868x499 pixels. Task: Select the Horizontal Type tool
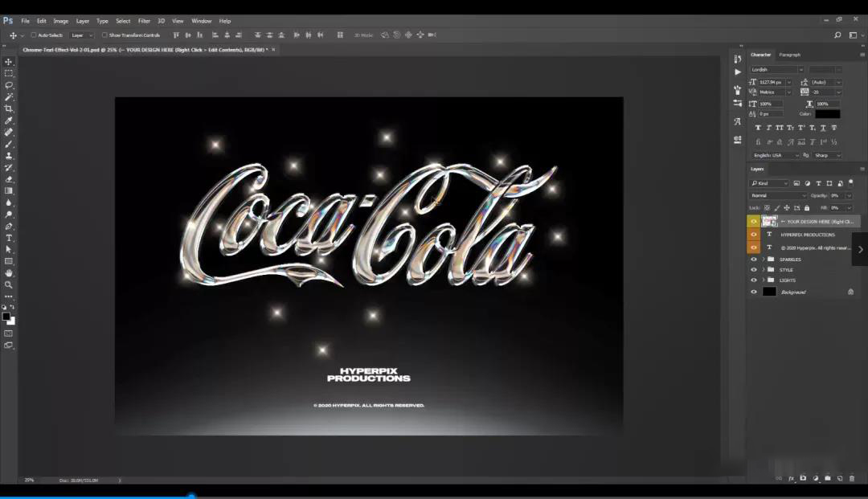(x=9, y=238)
